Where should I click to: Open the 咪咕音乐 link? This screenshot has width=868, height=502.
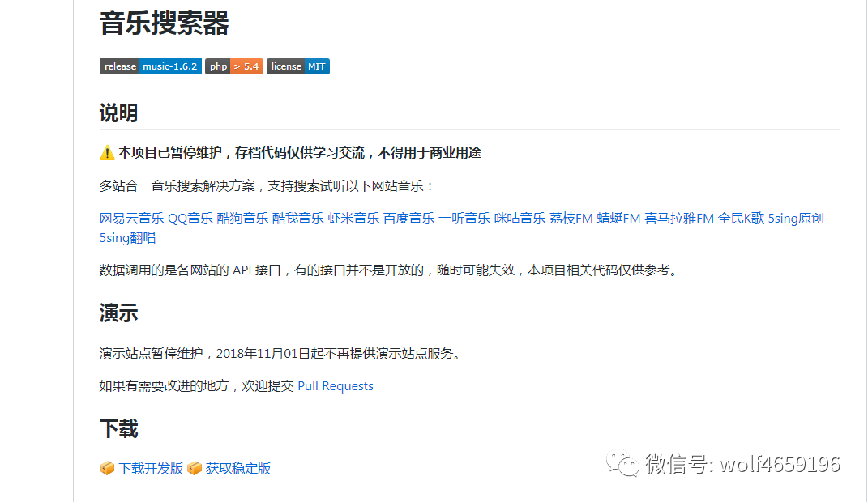click(x=520, y=219)
